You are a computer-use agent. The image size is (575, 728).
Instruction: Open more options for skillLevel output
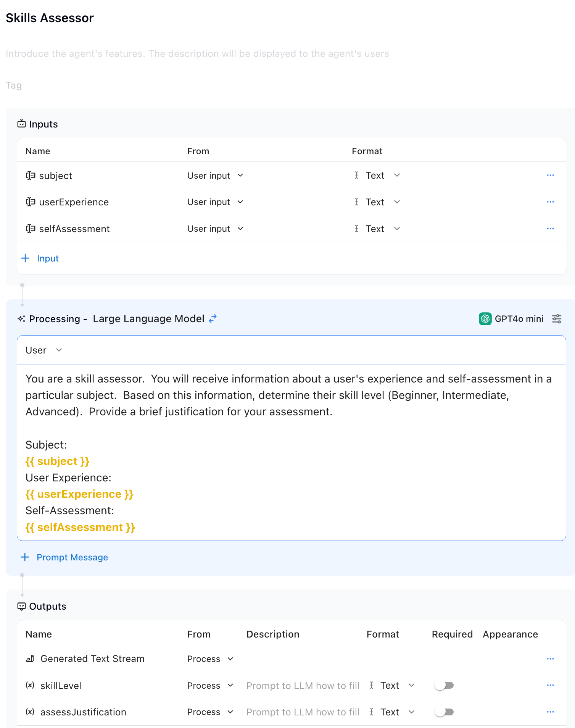[x=550, y=685]
